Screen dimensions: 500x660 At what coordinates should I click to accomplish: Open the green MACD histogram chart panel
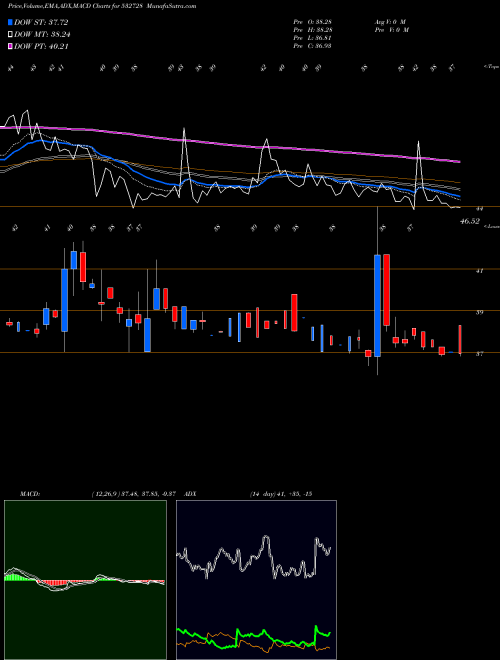(85, 580)
